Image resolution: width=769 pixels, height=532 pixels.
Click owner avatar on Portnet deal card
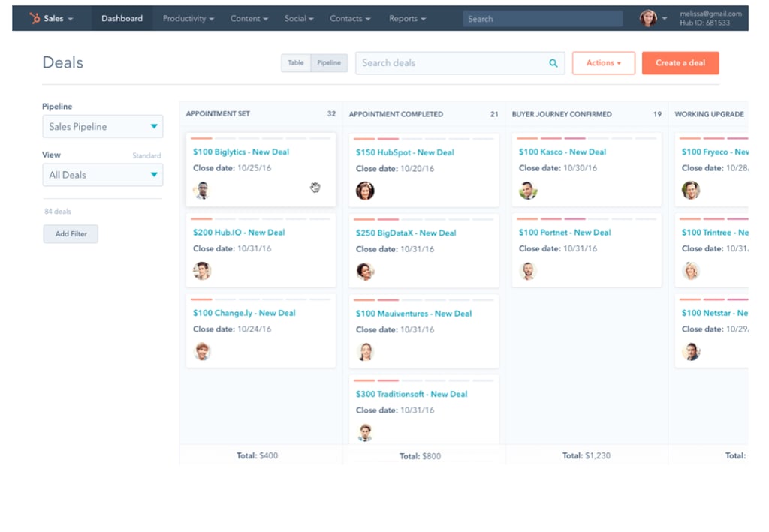(x=528, y=270)
